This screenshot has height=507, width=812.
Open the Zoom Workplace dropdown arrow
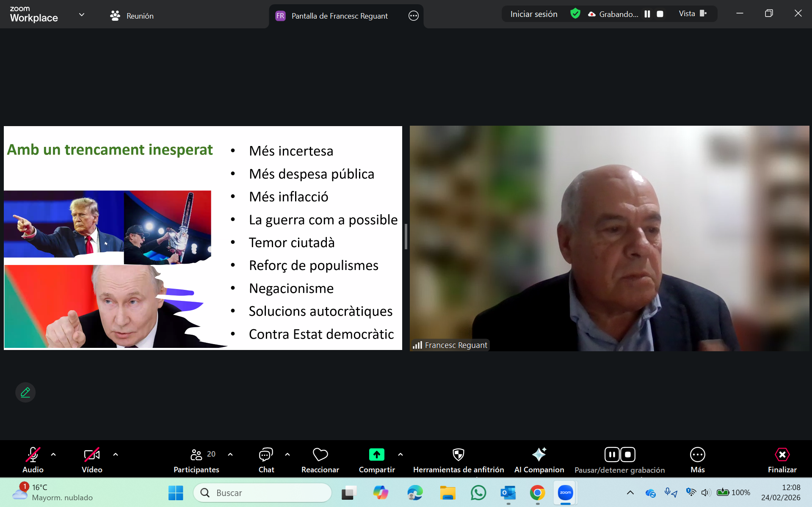point(82,15)
